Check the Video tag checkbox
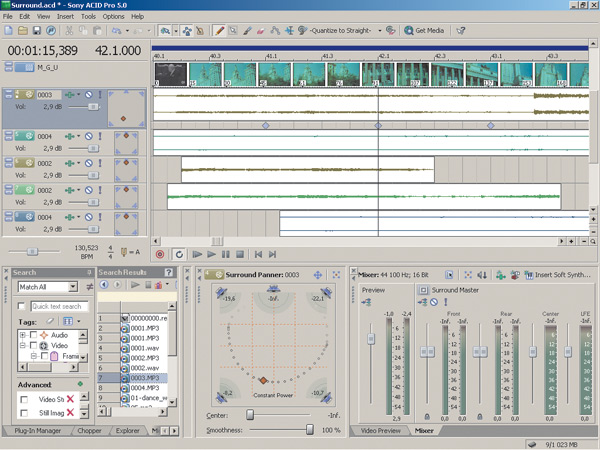600x450 pixels. tap(33, 346)
